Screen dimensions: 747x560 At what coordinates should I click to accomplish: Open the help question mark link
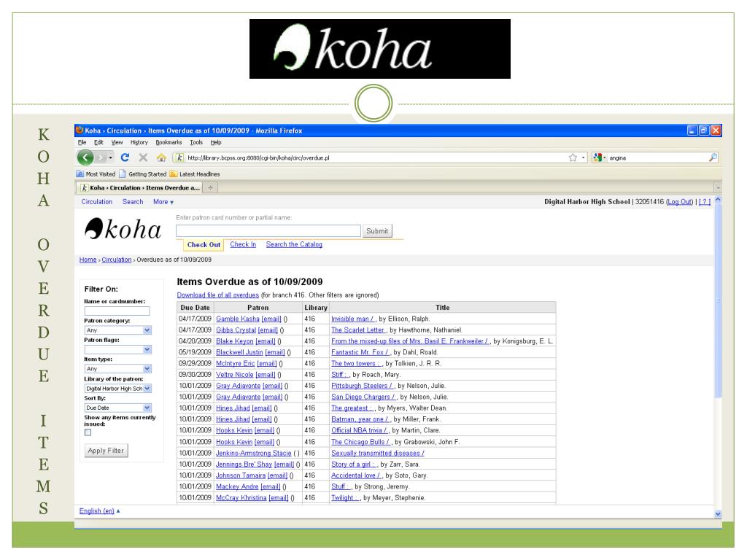pyautogui.click(x=705, y=202)
